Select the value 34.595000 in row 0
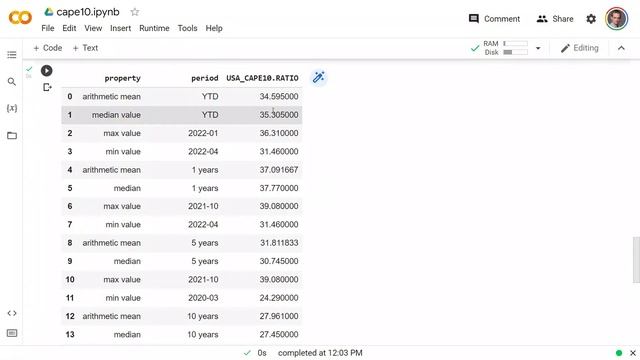 tap(279, 96)
